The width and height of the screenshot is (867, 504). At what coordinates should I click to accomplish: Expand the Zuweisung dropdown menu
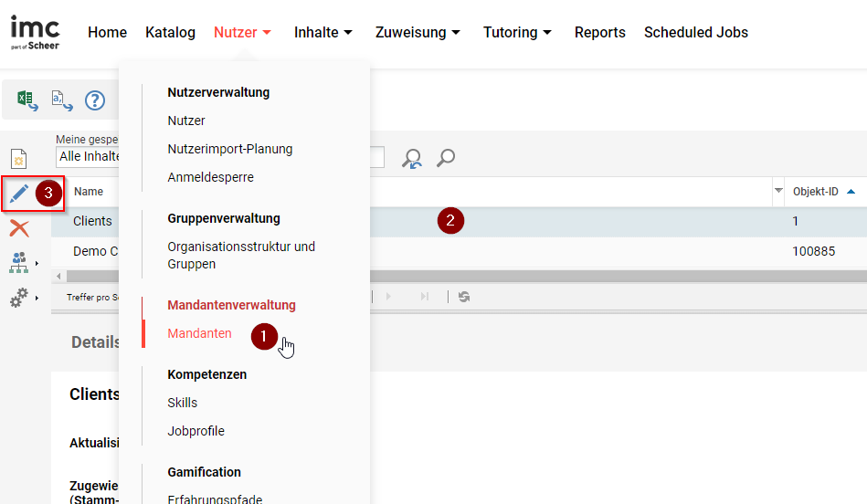tap(418, 33)
